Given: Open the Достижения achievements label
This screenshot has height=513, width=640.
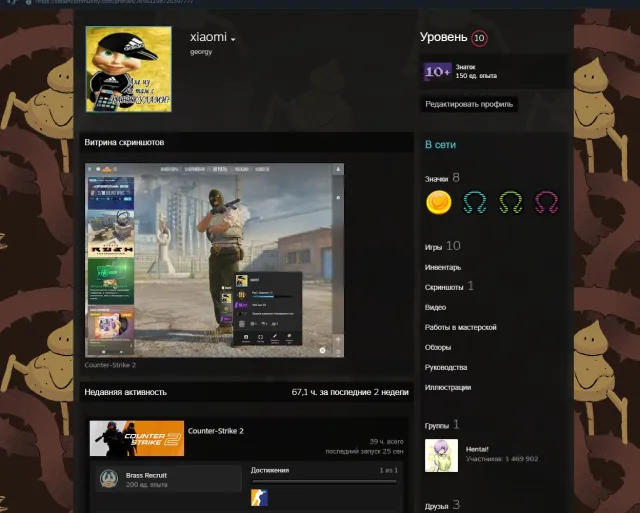Looking at the screenshot, I should [270, 470].
